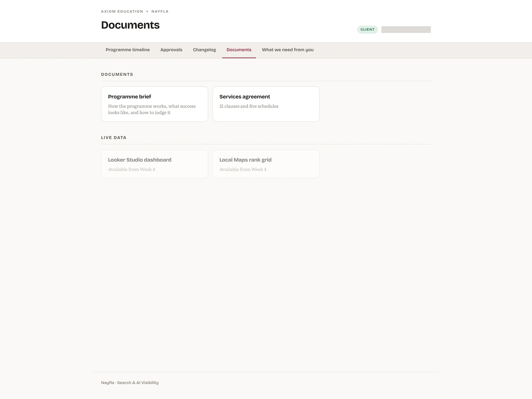The image size is (532, 399).
Task: Click the green CLIENT badge
Action: (x=367, y=30)
